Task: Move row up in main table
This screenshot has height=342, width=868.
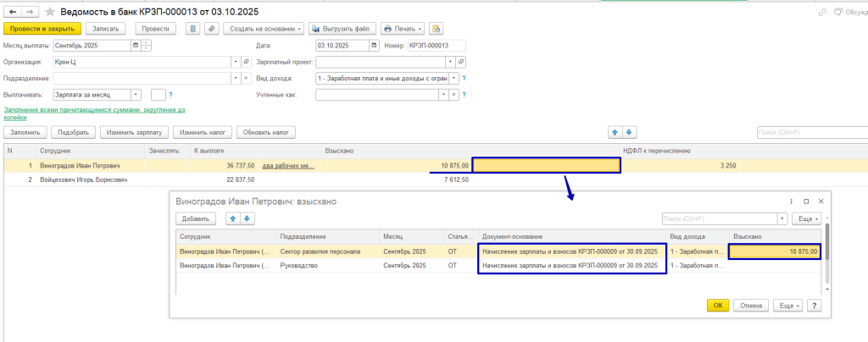Action: [615, 132]
